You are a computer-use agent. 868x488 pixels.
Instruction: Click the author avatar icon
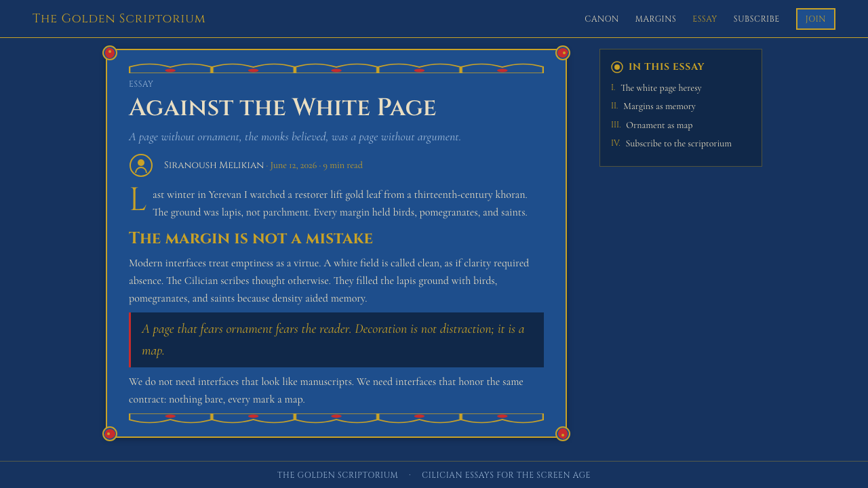pyautogui.click(x=141, y=165)
